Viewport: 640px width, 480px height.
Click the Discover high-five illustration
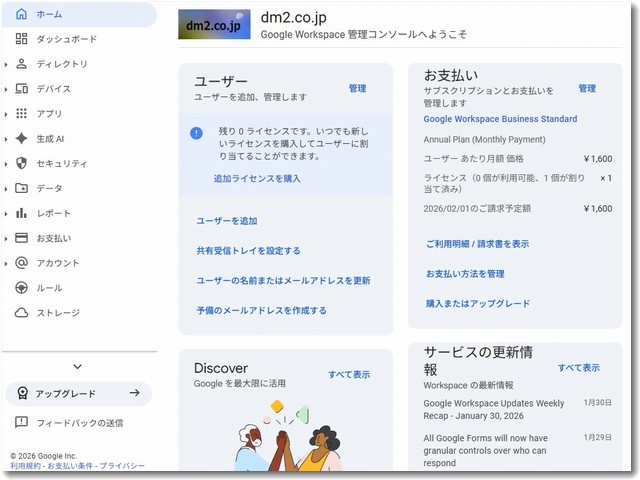288,435
